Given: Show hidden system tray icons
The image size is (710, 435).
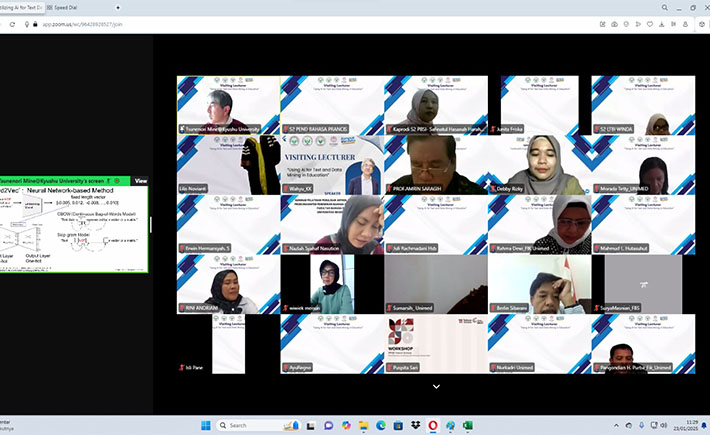Looking at the screenshot, I should (617, 425).
